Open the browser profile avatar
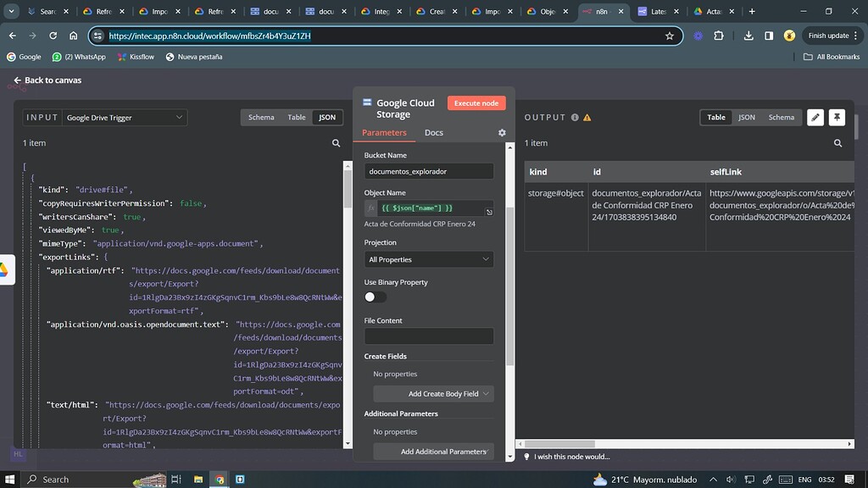Image resolution: width=868 pixels, height=488 pixels. coord(789,36)
